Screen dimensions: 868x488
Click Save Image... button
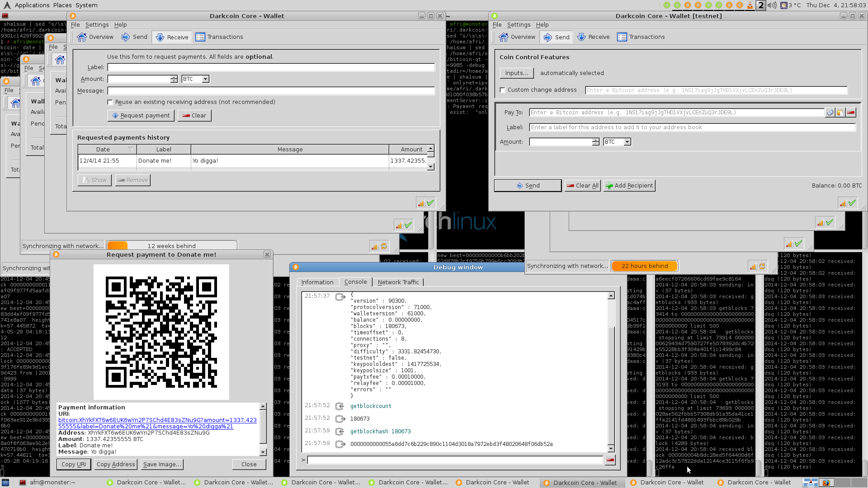(162, 465)
